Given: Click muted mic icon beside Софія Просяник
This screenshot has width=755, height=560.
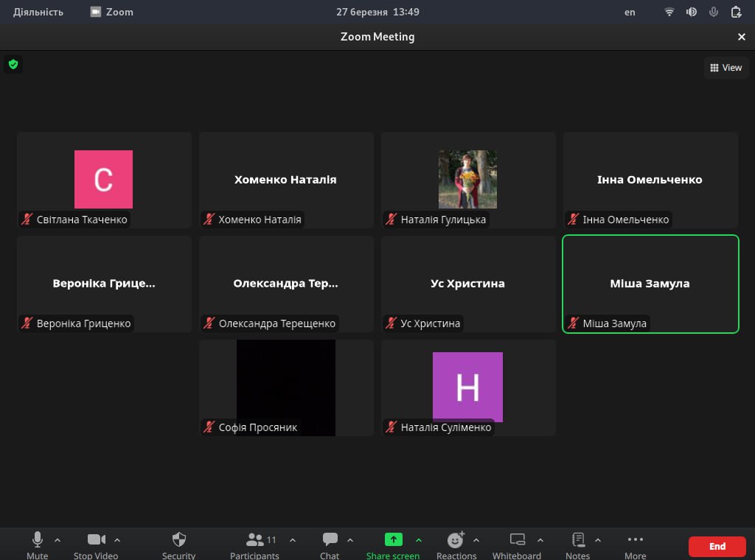Looking at the screenshot, I should pos(209,427).
